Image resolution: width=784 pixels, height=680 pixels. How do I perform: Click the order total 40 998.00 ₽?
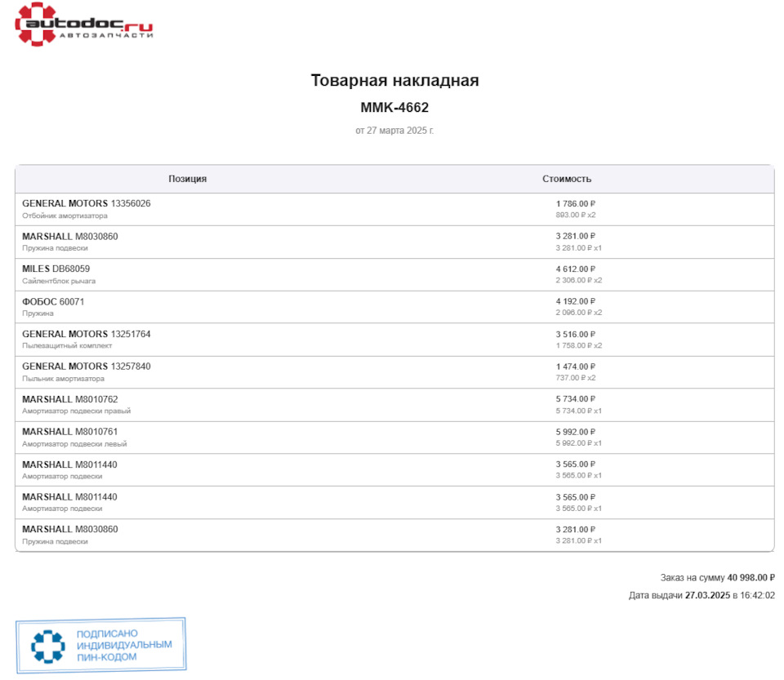pos(751,578)
